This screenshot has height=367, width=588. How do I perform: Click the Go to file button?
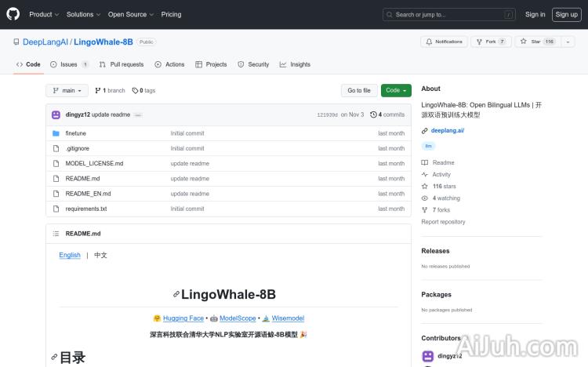click(359, 90)
